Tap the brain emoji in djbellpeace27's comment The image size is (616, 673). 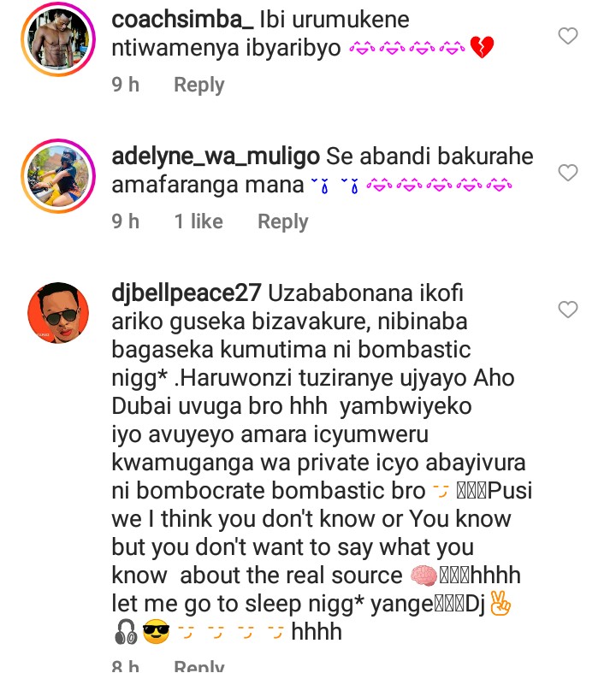tap(423, 576)
